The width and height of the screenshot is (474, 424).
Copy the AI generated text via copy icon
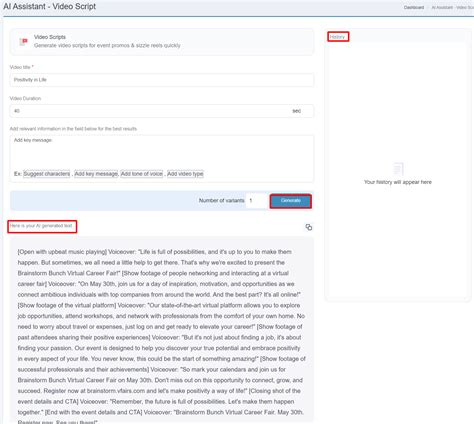(309, 227)
